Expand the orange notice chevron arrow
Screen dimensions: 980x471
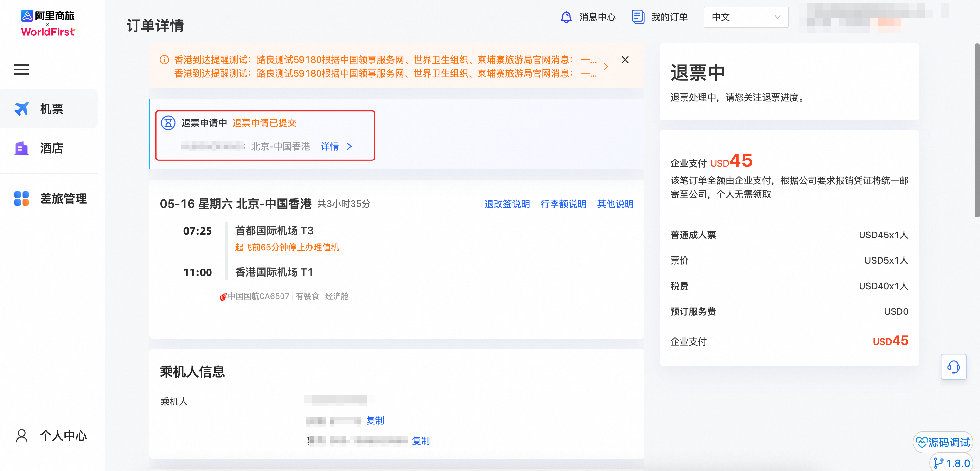[x=606, y=66]
